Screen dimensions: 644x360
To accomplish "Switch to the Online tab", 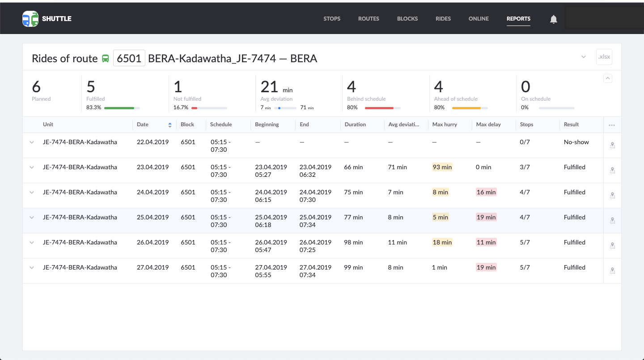I will point(479,19).
